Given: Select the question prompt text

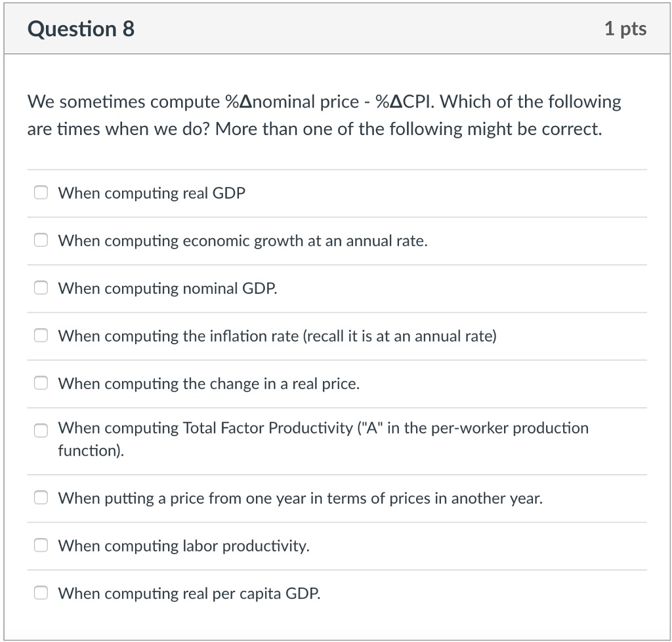Looking at the screenshot, I should [324, 115].
